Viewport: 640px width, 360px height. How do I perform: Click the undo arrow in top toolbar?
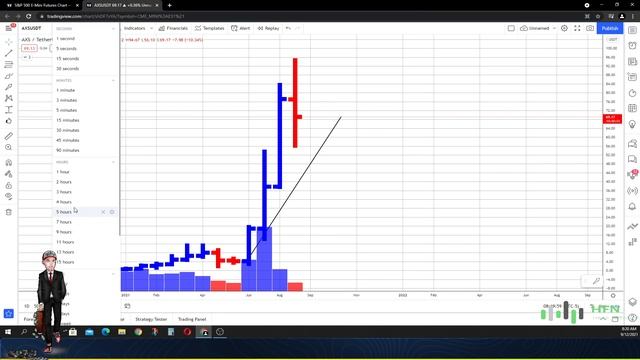(289, 28)
